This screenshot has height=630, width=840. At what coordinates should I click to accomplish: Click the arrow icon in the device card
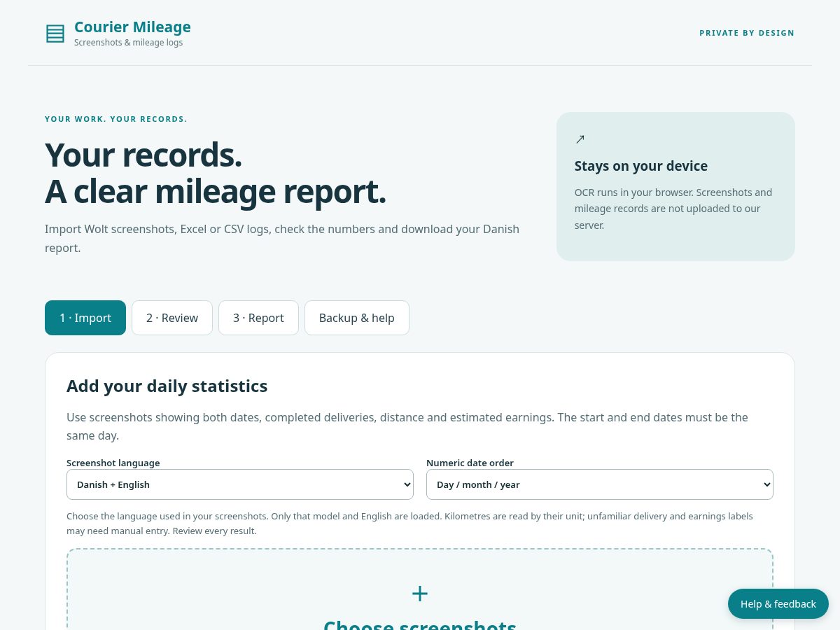(x=580, y=139)
